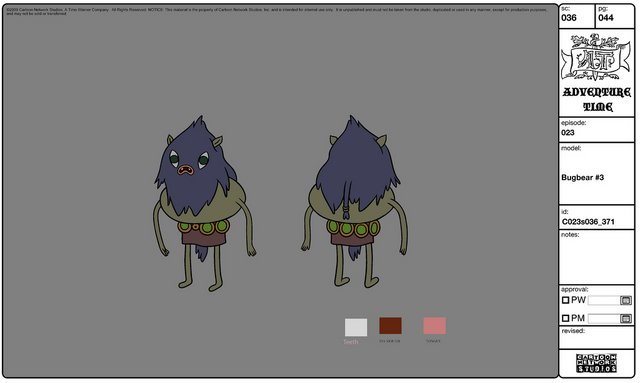Click the Adventure Time crest logo
The height and width of the screenshot is (383, 640).
point(596,58)
